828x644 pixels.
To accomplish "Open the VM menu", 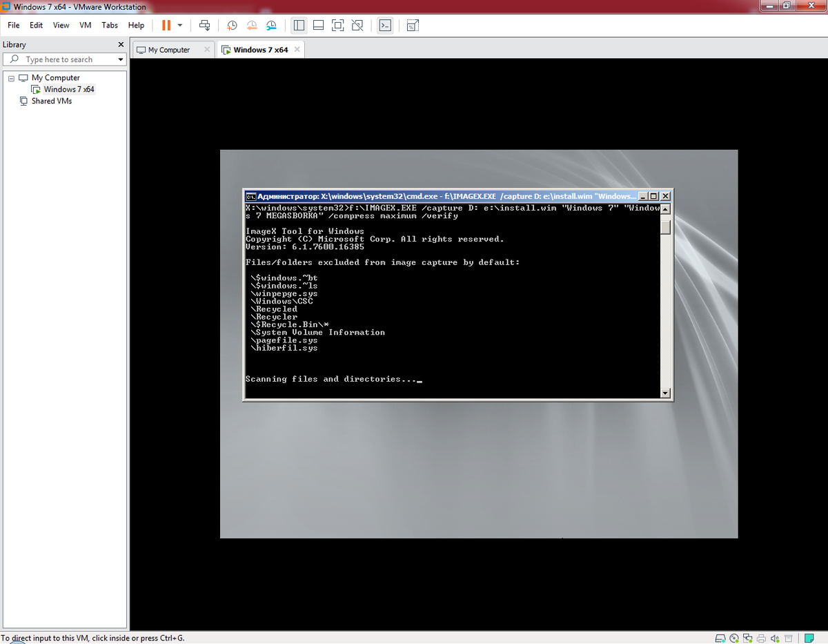I will 86,25.
